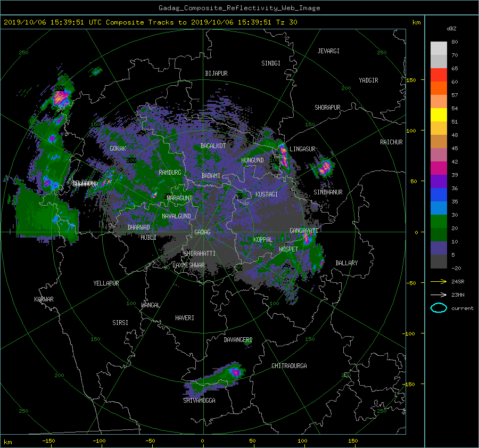
Task: Select the RAICHUR label
Action: [391, 142]
